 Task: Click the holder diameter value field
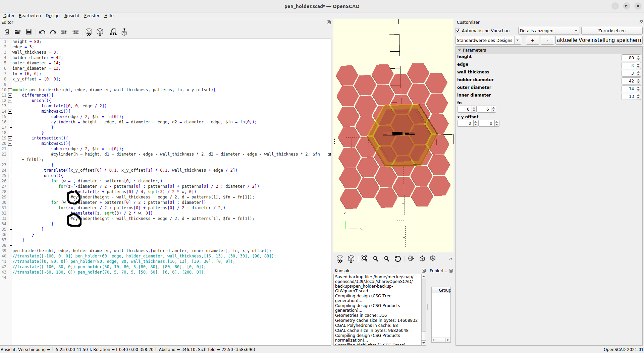point(628,81)
